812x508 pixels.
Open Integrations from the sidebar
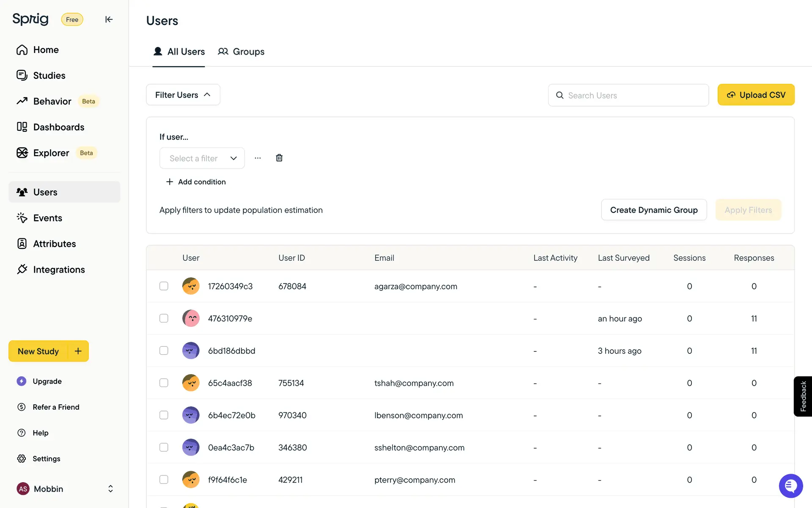(x=59, y=270)
